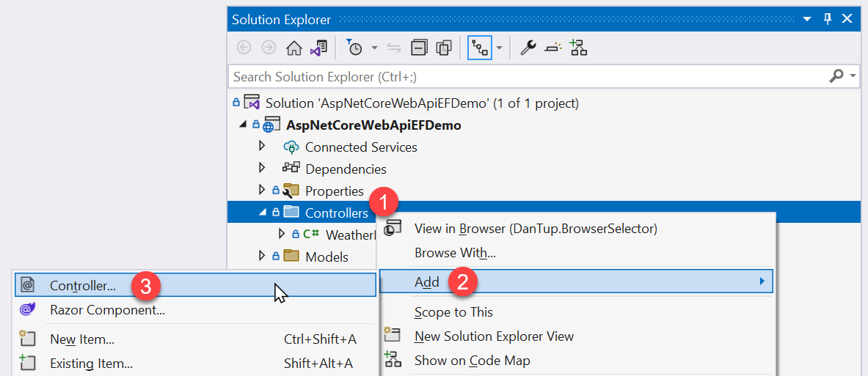
Task: Select the Dependencies item
Action: 346,169
